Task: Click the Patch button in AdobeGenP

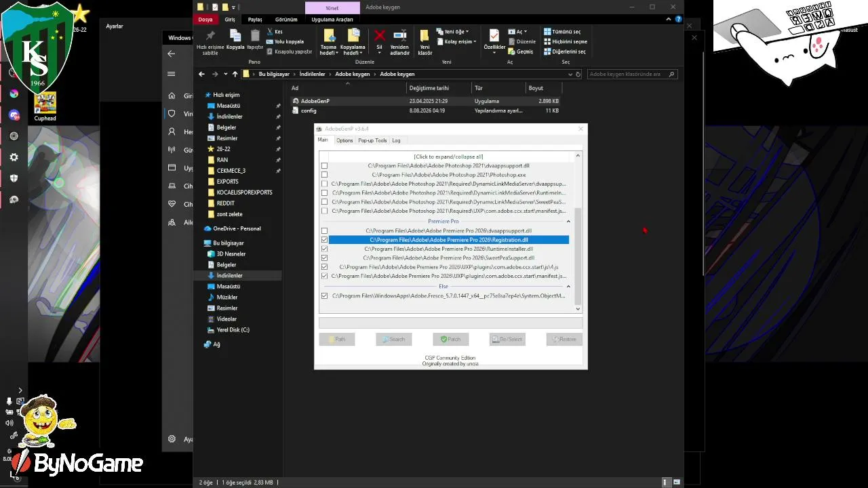Action: pos(451,339)
